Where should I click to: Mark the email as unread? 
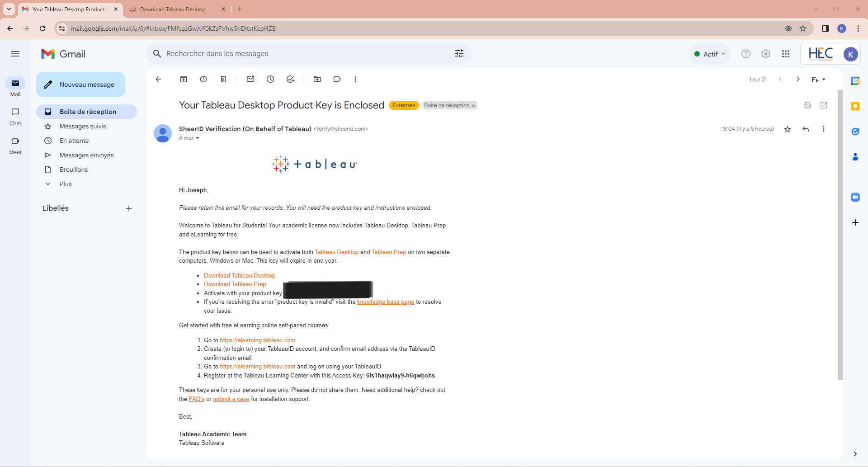(x=250, y=79)
